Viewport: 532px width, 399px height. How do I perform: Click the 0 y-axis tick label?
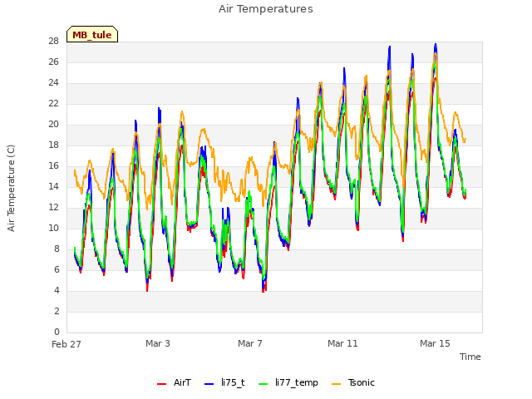(57, 332)
